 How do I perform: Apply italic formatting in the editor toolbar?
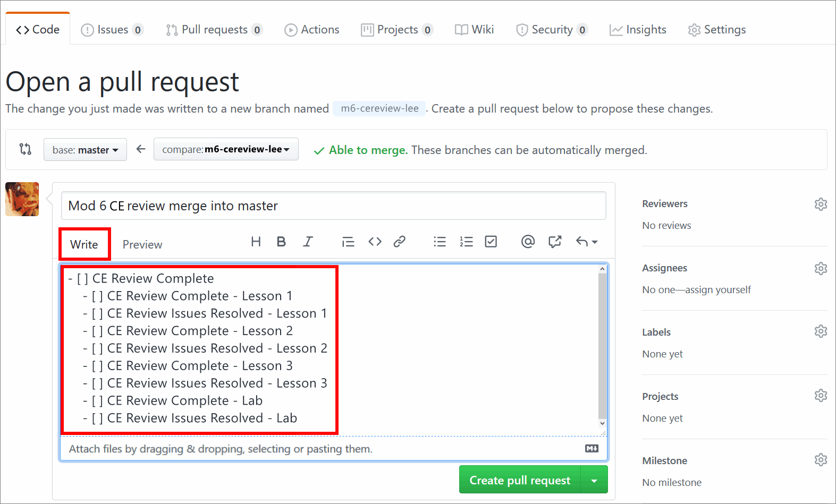coord(308,242)
